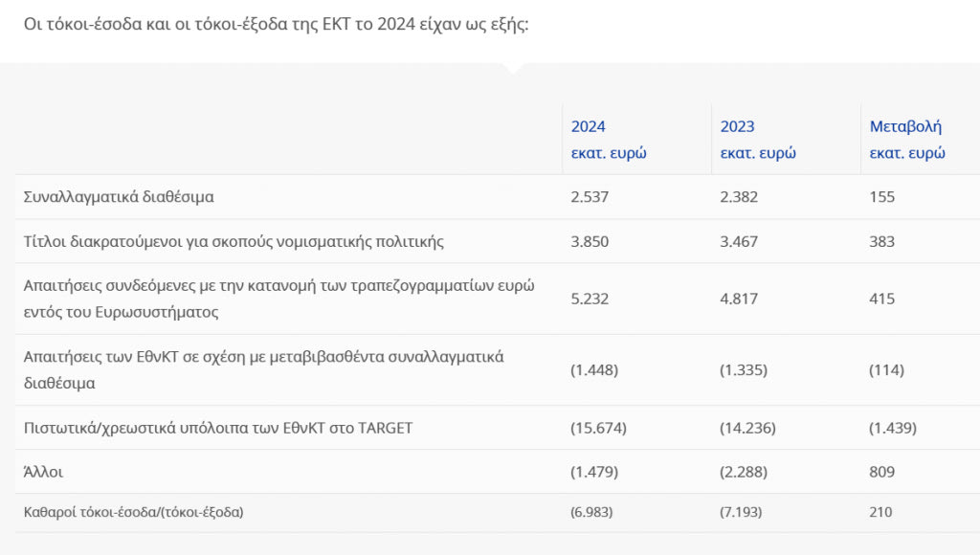Select the Καθαροί τόκοι-έσοδα row label
Image resolution: width=980 pixels, height=555 pixels.
(133, 512)
